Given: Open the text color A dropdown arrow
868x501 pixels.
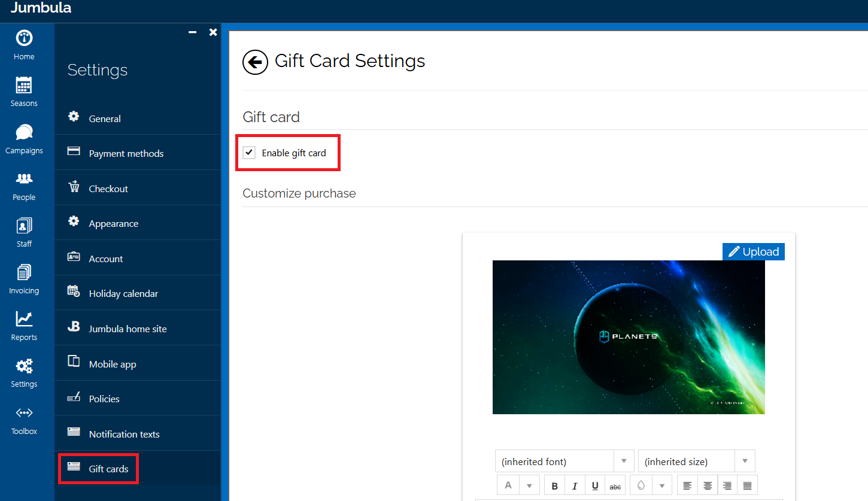Looking at the screenshot, I should [x=529, y=485].
